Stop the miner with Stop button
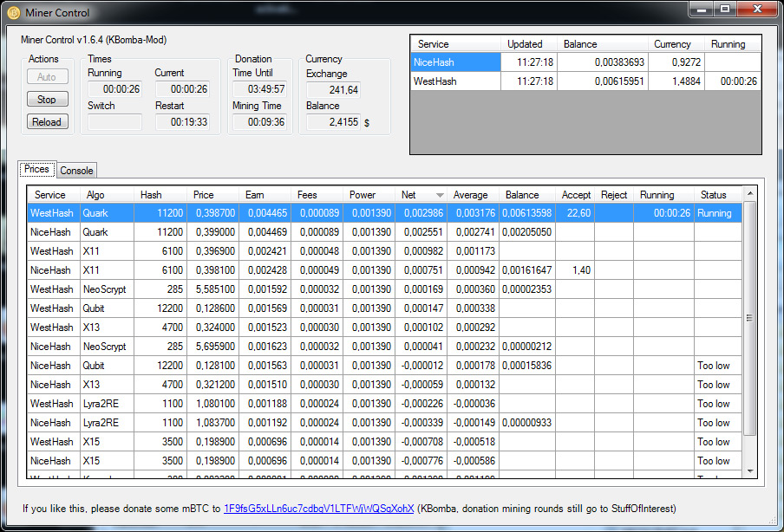Image resolution: width=784 pixels, height=532 pixels. (x=47, y=99)
